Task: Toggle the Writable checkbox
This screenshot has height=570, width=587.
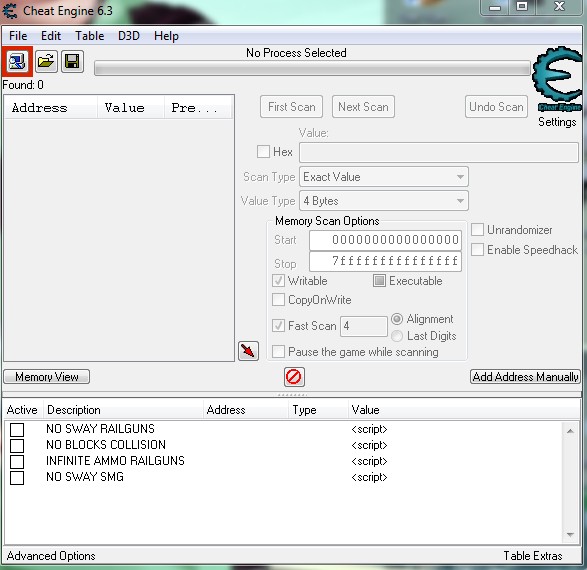Action: [278, 281]
